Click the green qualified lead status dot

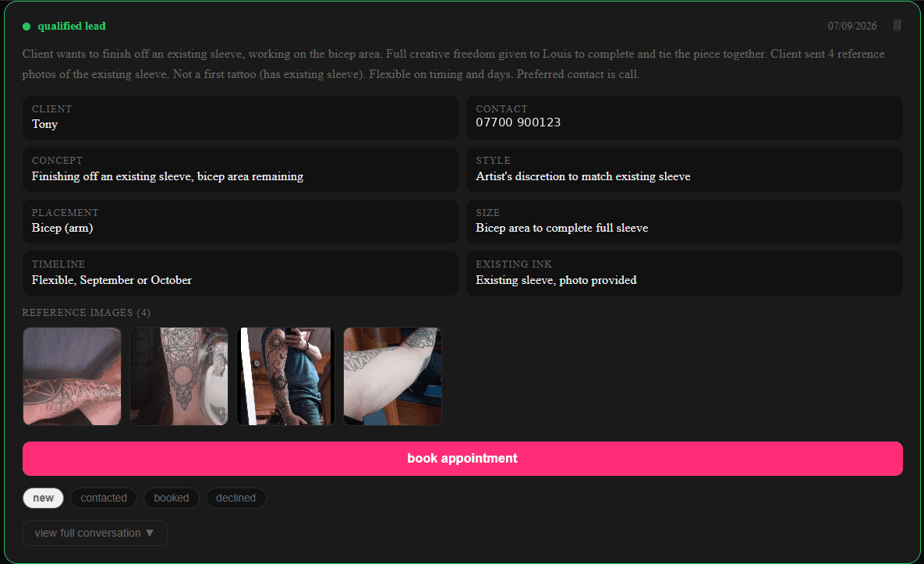pyautogui.click(x=27, y=27)
